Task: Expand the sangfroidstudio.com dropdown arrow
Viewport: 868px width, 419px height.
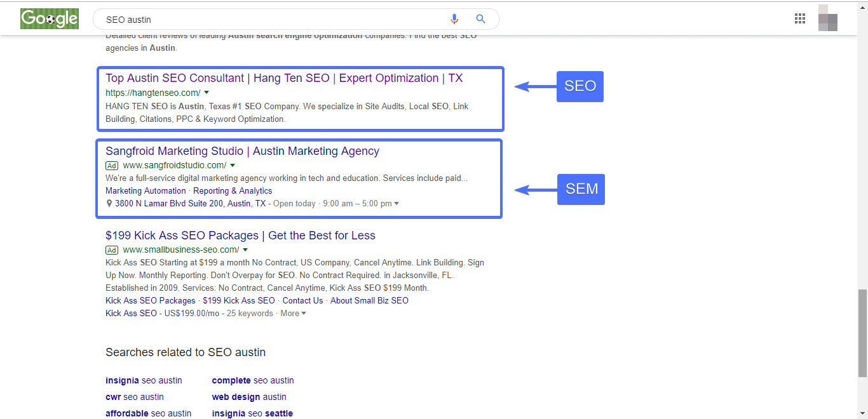Action: click(233, 166)
